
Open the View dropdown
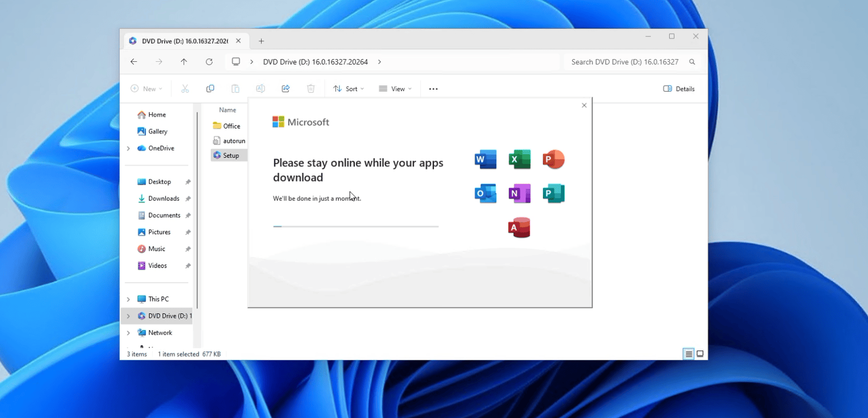[395, 88]
